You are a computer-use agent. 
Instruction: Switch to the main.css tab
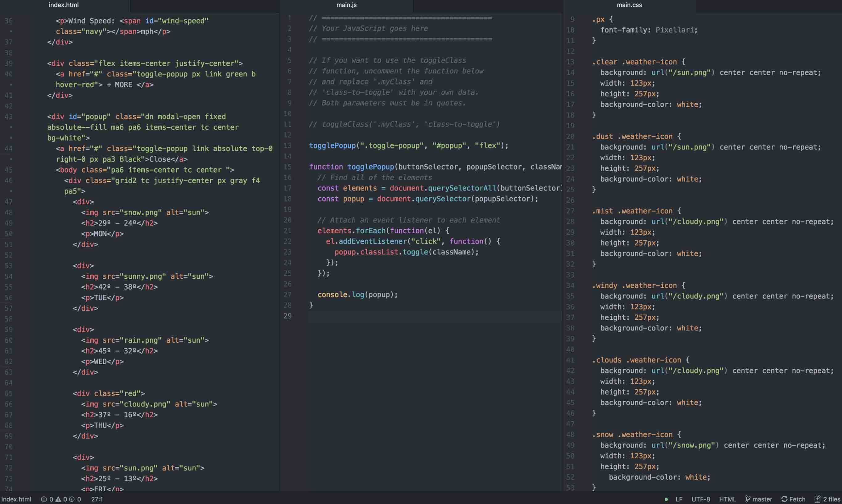[629, 5]
